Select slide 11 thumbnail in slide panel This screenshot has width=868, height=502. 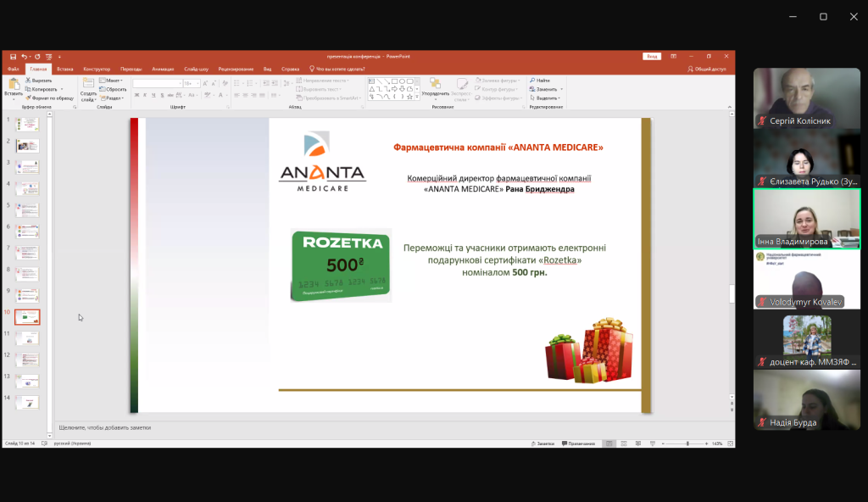click(27, 338)
